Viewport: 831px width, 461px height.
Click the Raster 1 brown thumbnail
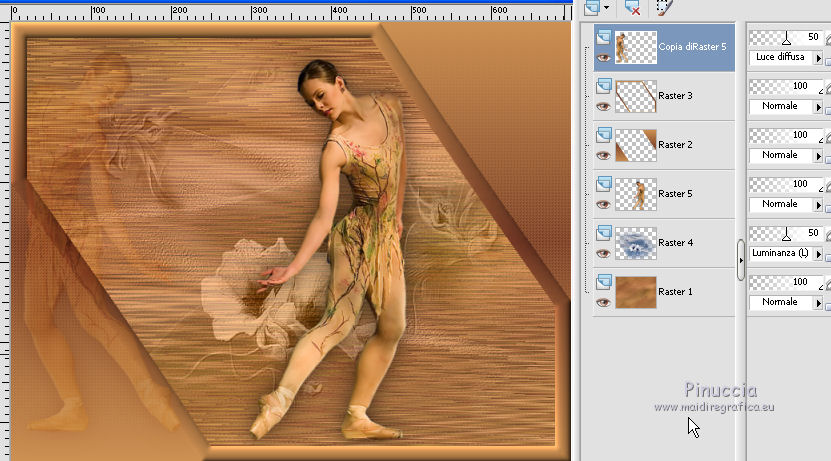(636, 292)
